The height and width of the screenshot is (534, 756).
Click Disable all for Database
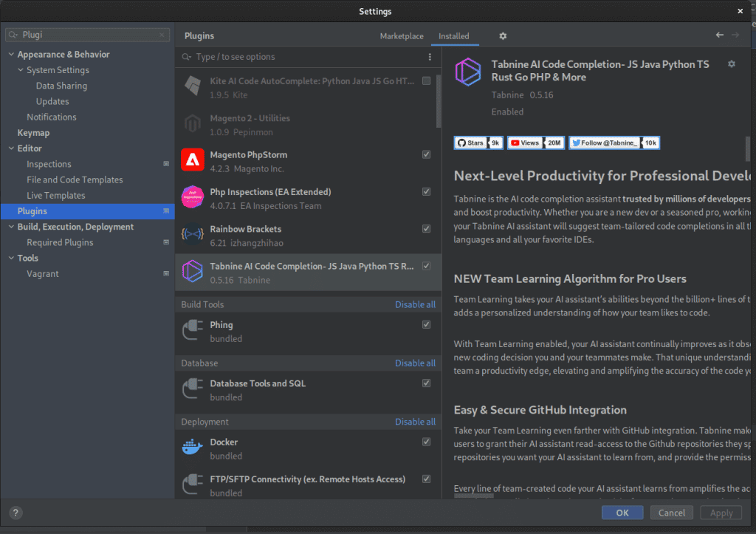tap(415, 363)
